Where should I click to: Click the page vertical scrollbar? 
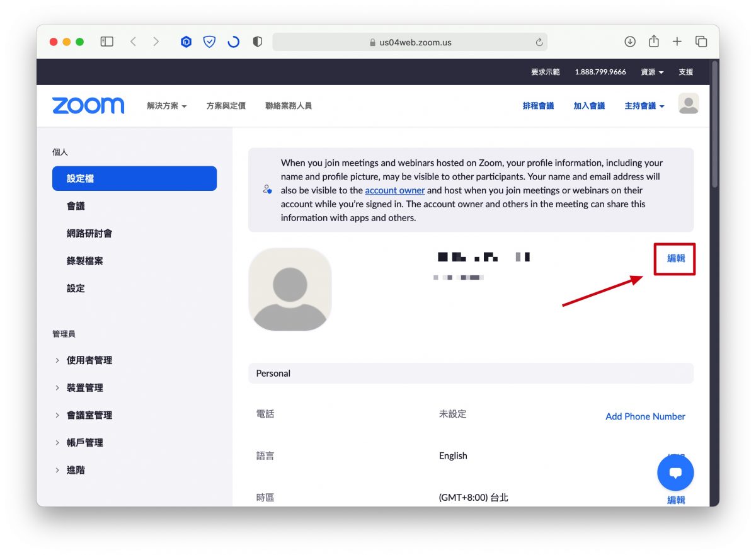(x=714, y=124)
